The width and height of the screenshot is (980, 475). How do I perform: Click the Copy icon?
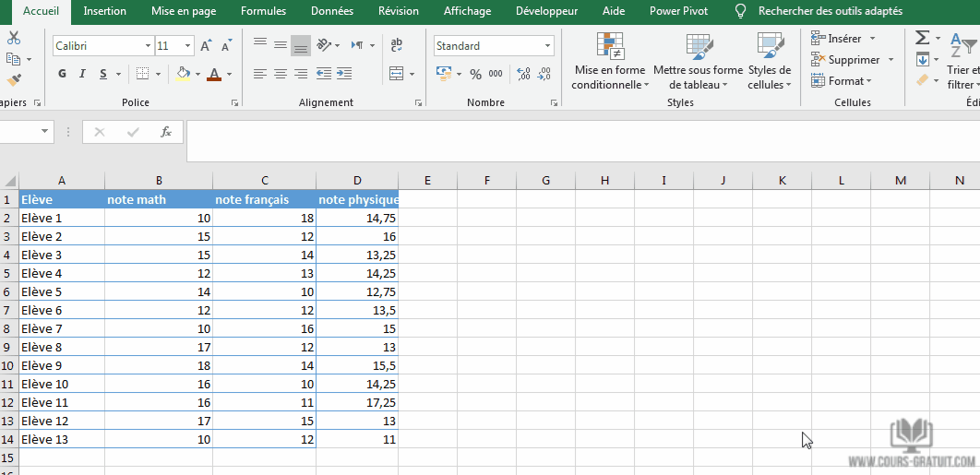pyautogui.click(x=13, y=59)
